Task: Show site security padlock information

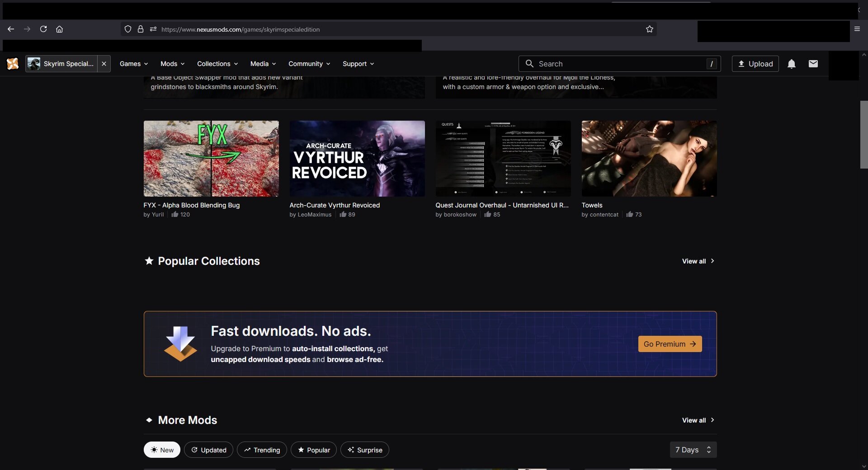Action: (x=141, y=29)
